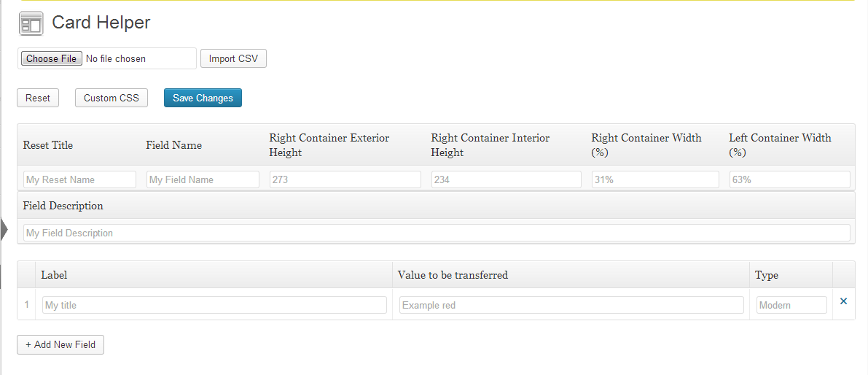The image size is (868, 375).
Task: Select the Right Container Interior Height field
Action: point(506,179)
